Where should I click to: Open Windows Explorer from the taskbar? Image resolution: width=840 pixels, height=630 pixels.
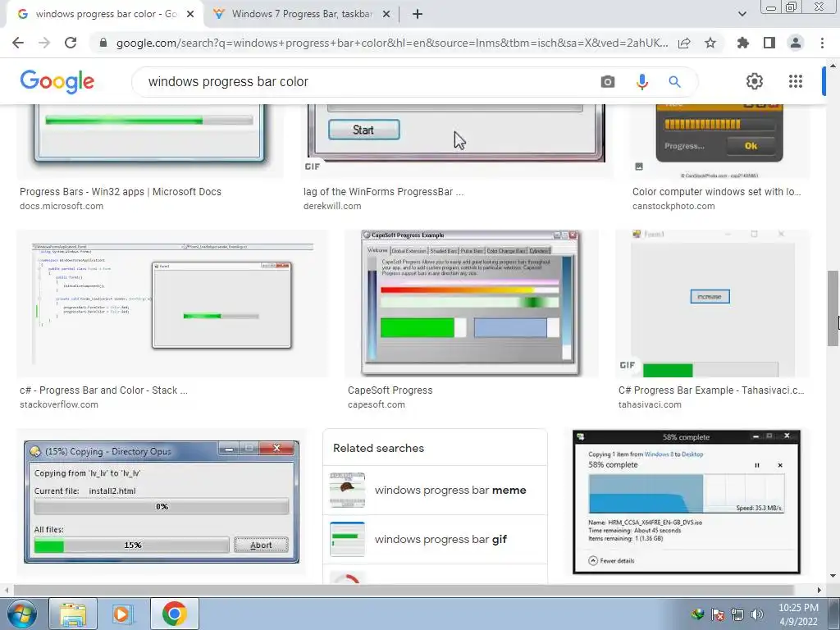tap(73, 614)
